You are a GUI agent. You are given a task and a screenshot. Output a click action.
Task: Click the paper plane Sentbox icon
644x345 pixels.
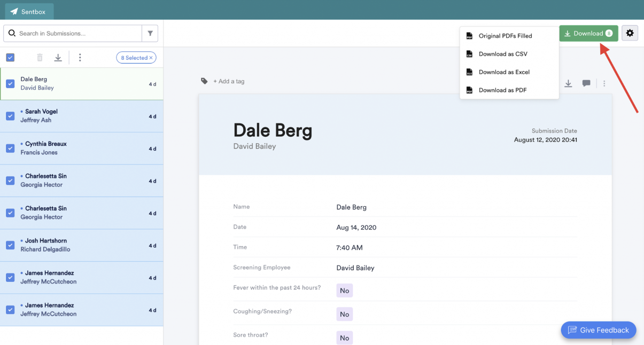(14, 12)
